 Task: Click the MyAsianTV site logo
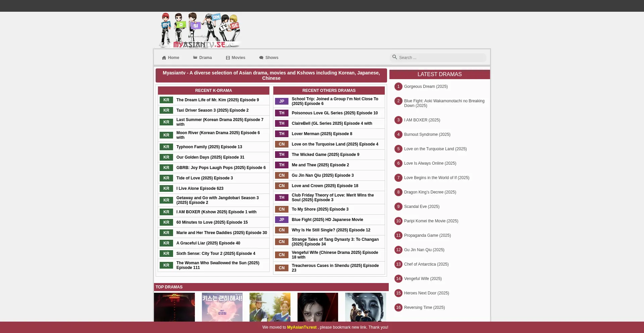pyautogui.click(x=200, y=31)
